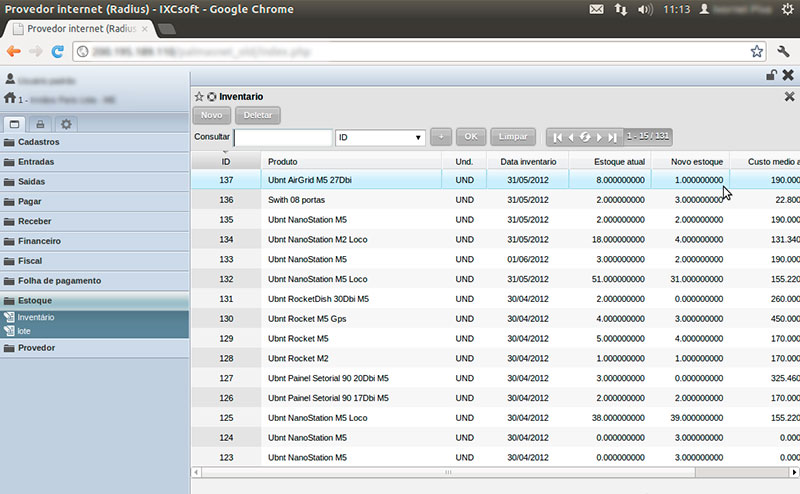Switch to the window-view sidebar tab
The image size is (800, 494).
[x=14, y=124]
